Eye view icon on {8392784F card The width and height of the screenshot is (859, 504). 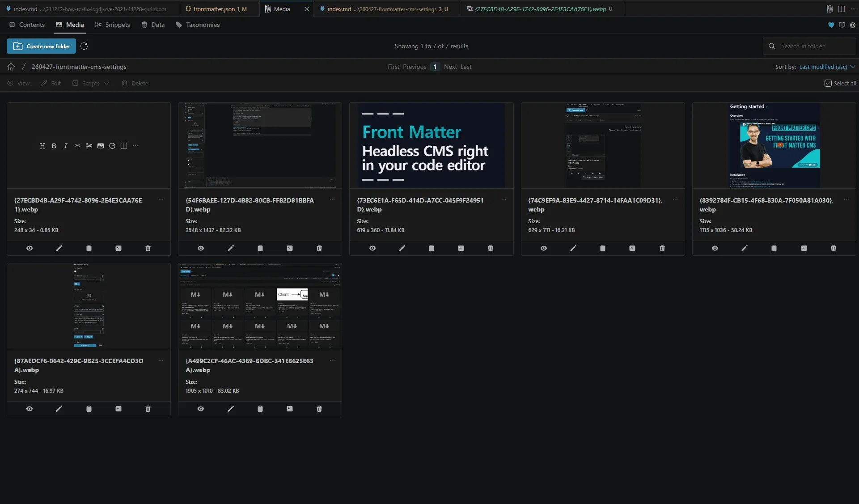tap(715, 248)
